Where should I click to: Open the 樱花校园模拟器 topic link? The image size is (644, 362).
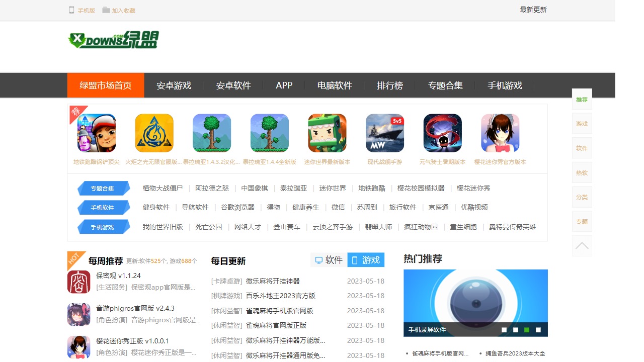coord(421,188)
